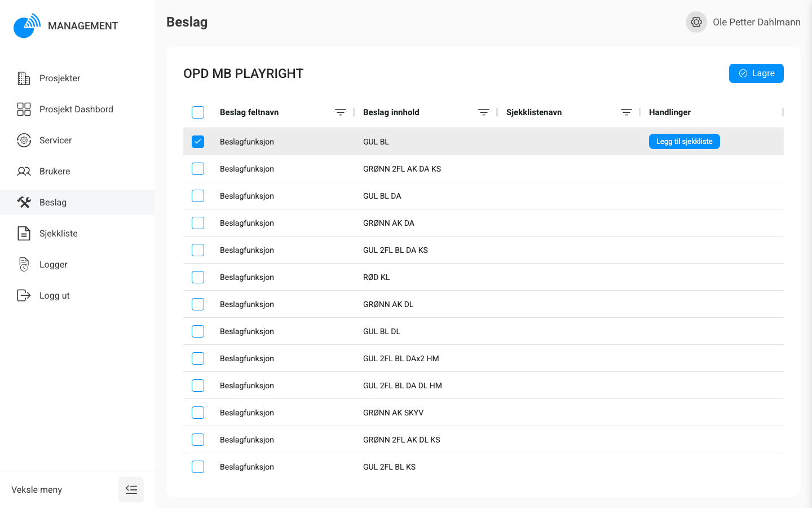Toggle the select-all checkbox in the header
812x508 pixels.
point(198,112)
